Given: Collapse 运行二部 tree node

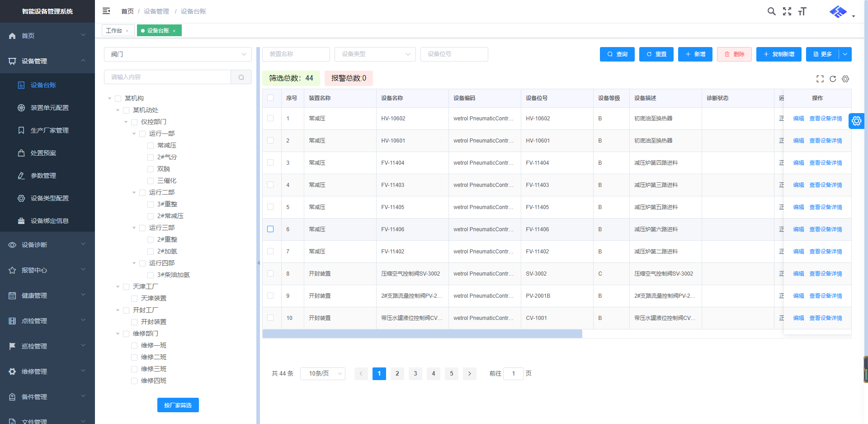Looking at the screenshot, I should [134, 192].
